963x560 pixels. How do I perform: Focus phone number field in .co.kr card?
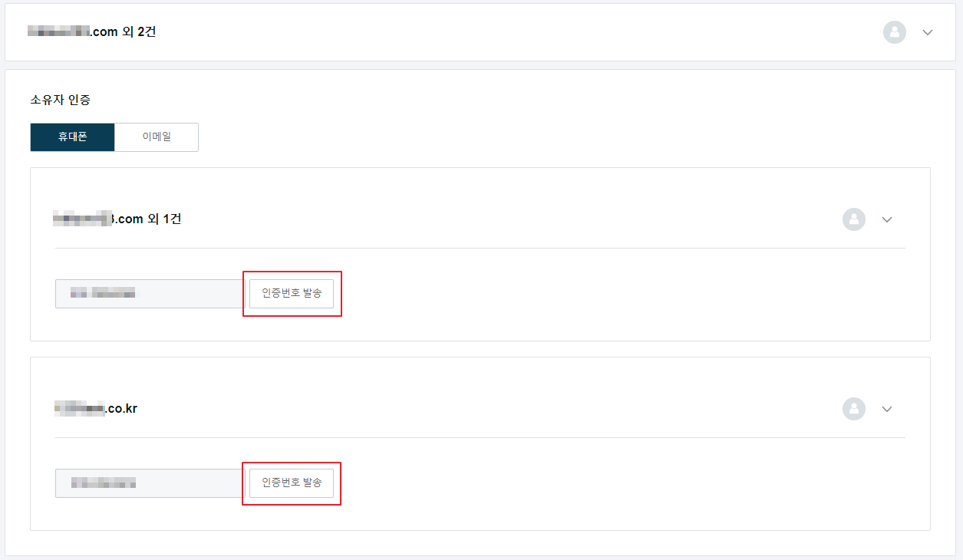[x=150, y=483]
